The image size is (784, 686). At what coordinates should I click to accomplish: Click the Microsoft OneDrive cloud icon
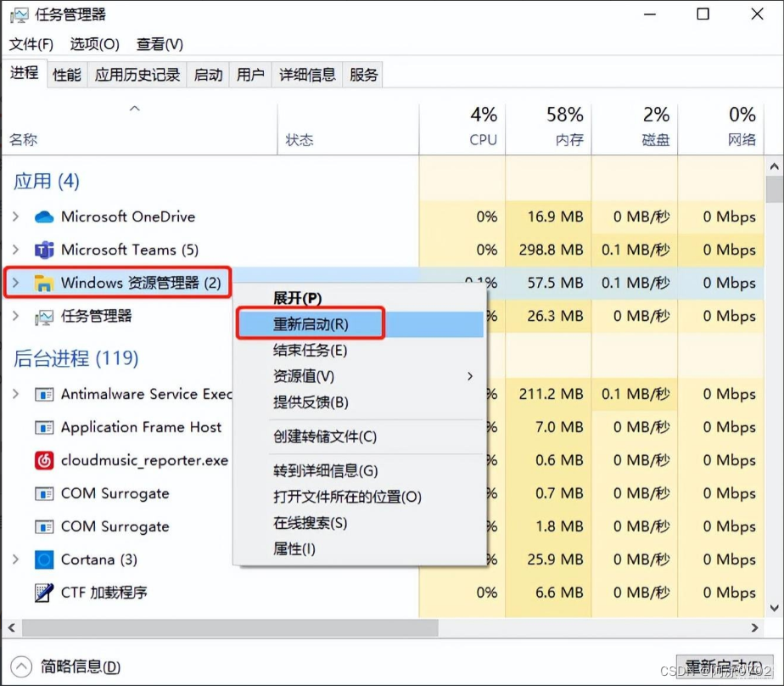click(44, 216)
